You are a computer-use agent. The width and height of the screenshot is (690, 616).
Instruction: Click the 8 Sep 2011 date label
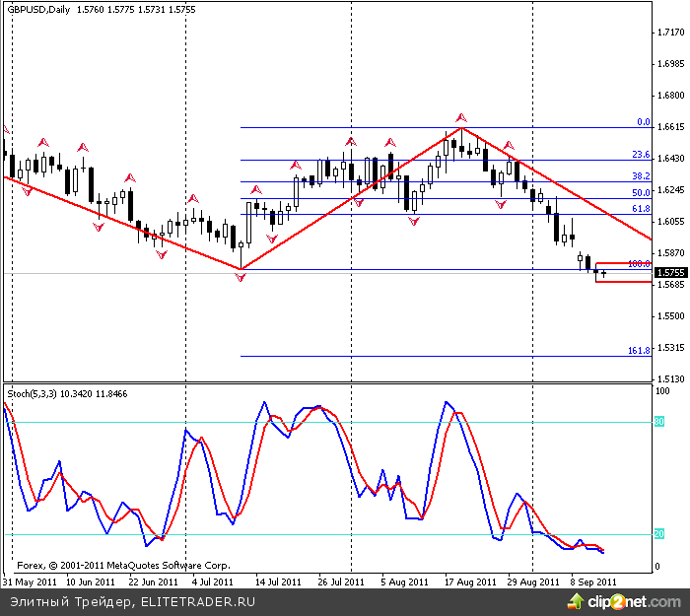click(x=593, y=582)
